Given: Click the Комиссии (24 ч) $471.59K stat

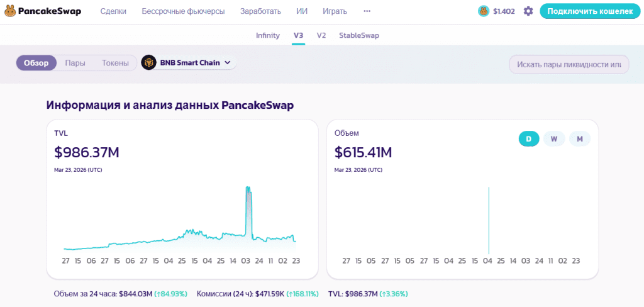Looking at the screenshot, I should tap(258, 294).
